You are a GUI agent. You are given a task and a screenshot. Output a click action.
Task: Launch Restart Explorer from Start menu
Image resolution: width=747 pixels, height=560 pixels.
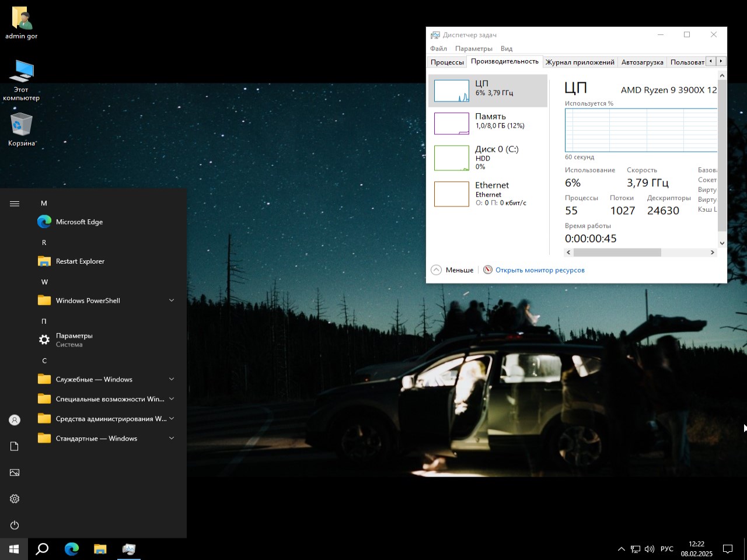pyautogui.click(x=80, y=261)
